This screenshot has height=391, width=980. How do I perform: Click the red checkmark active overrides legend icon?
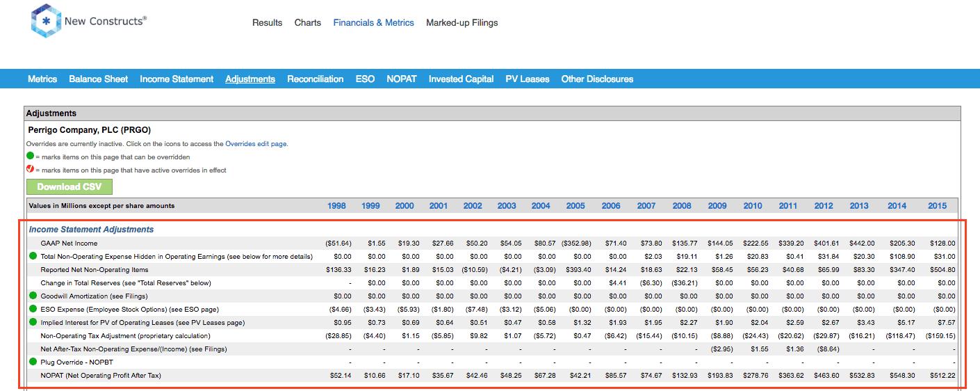[x=30, y=170]
